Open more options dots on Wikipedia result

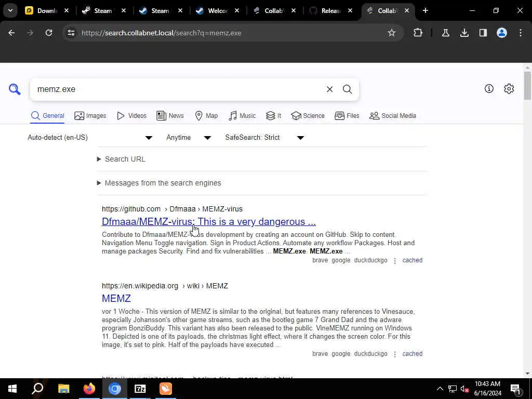(x=395, y=354)
